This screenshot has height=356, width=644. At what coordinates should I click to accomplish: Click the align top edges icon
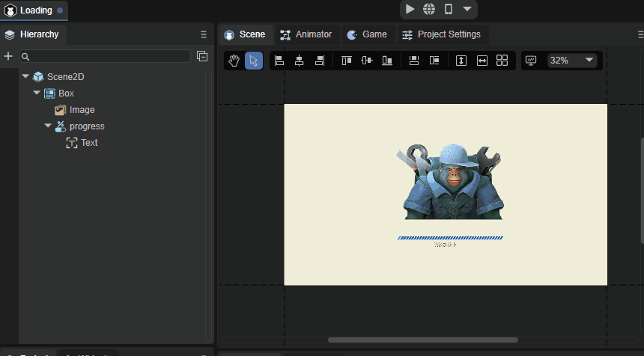coord(346,61)
